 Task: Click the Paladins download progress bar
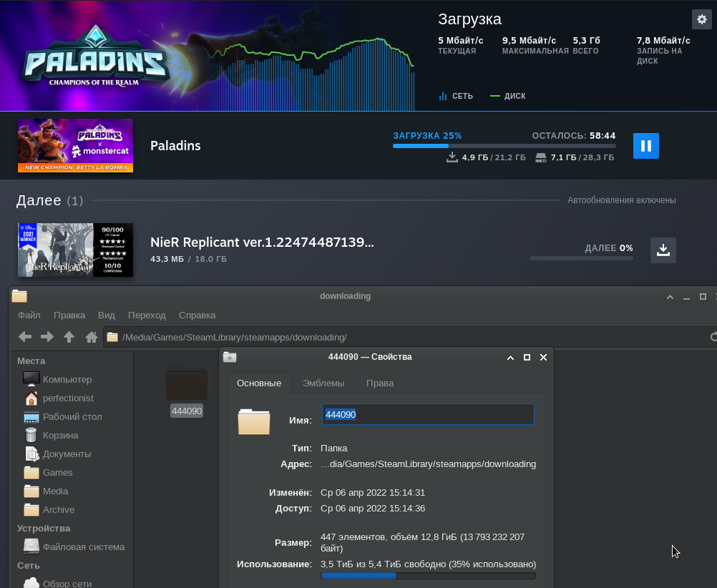coord(504,146)
